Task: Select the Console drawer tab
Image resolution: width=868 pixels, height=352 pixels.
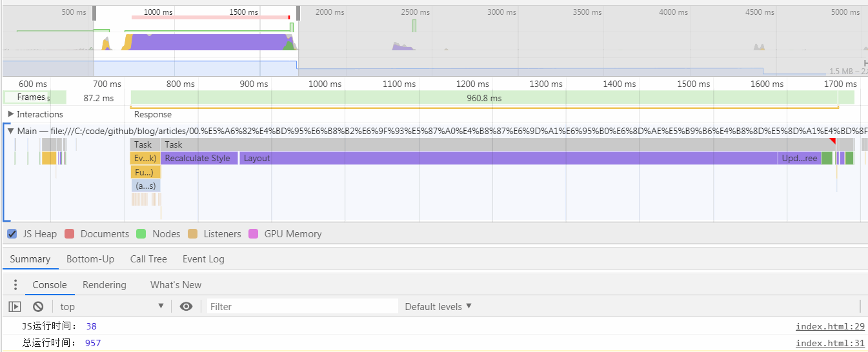Action: pos(50,284)
